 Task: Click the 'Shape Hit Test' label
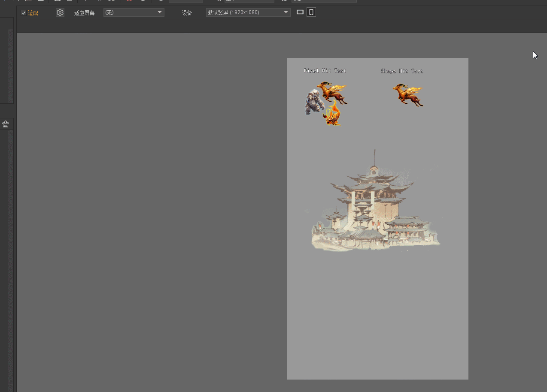point(402,71)
